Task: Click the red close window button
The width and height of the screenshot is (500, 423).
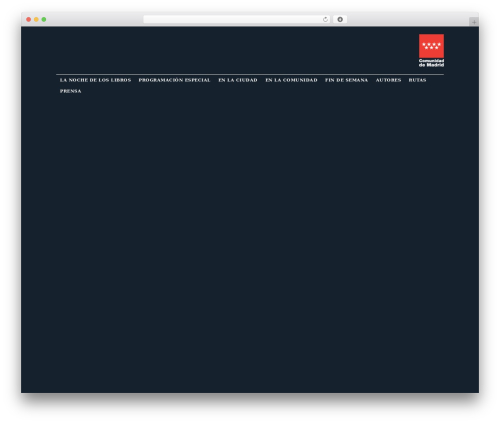Action: pyautogui.click(x=29, y=19)
